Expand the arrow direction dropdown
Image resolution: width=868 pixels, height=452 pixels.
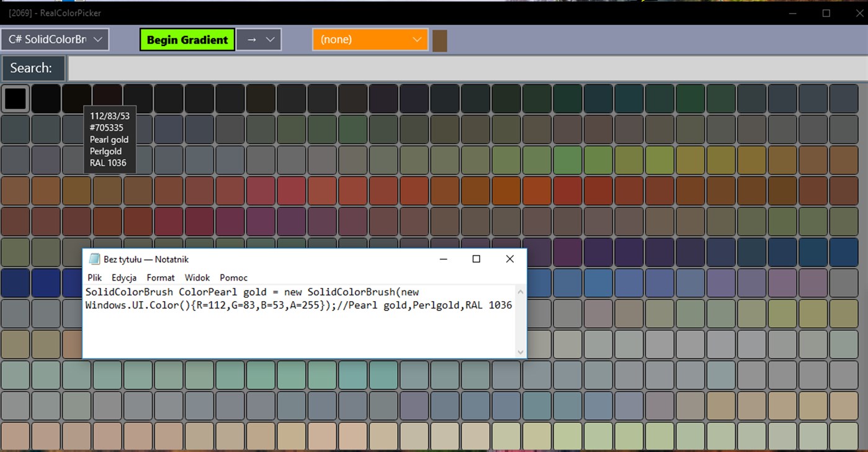[x=259, y=40]
